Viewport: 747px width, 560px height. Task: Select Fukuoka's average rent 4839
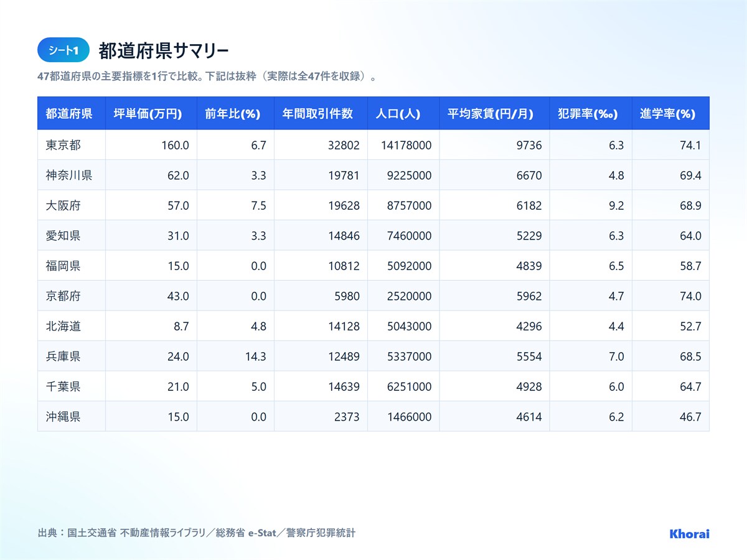(x=494, y=266)
